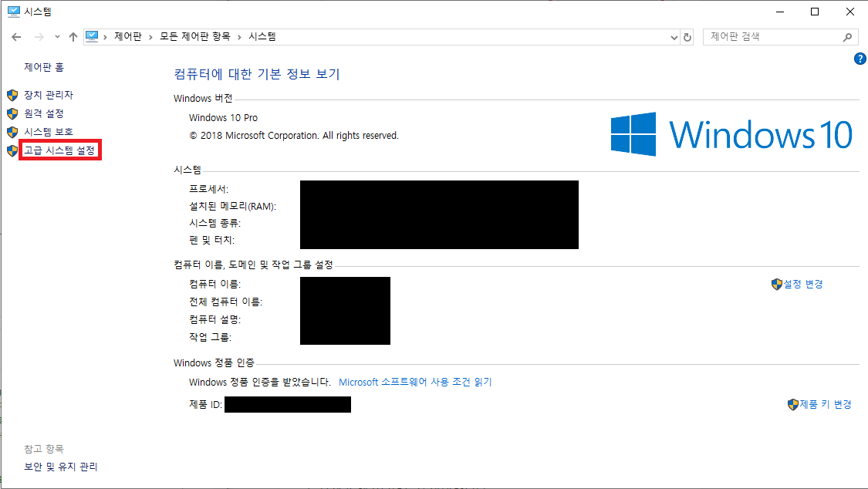Viewport: 868px width, 489px height.
Task: Click shield icon beside 장치 관리자
Action: click(12, 95)
